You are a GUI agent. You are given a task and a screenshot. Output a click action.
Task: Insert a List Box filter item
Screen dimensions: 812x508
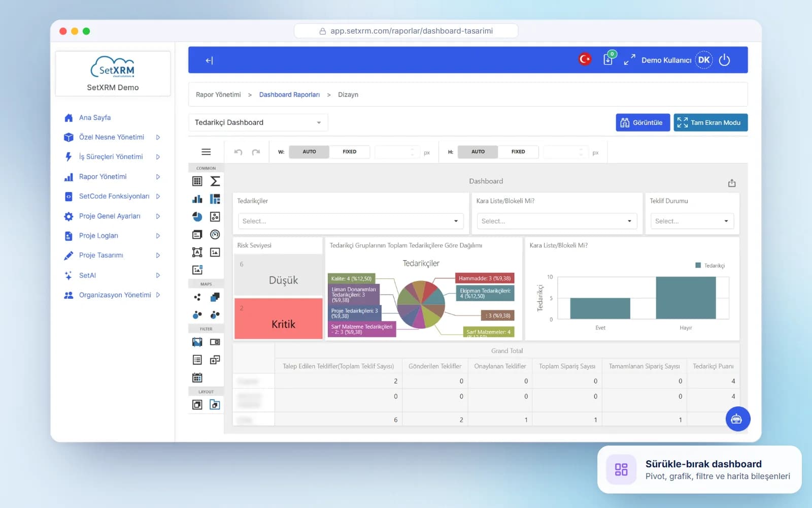[197, 360]
